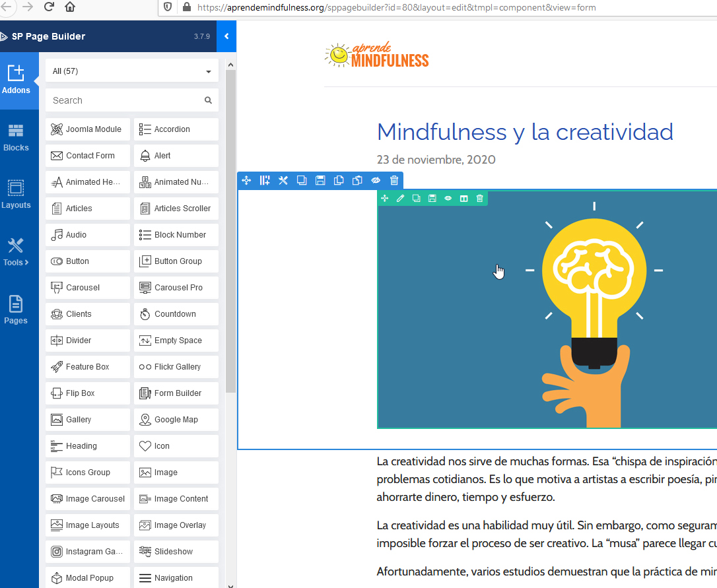Collapse the SP Page Builder side panel
The image size is (717, 588).
tap(226, 36)
